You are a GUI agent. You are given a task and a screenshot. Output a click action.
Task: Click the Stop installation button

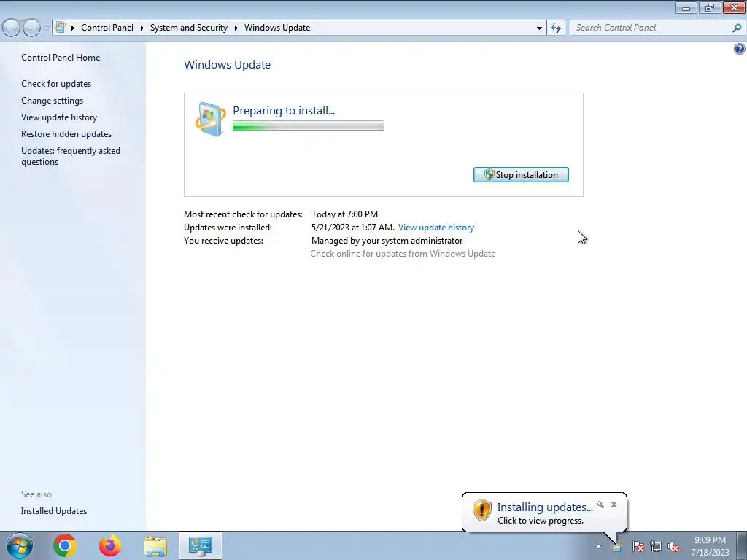coord(521,175)
